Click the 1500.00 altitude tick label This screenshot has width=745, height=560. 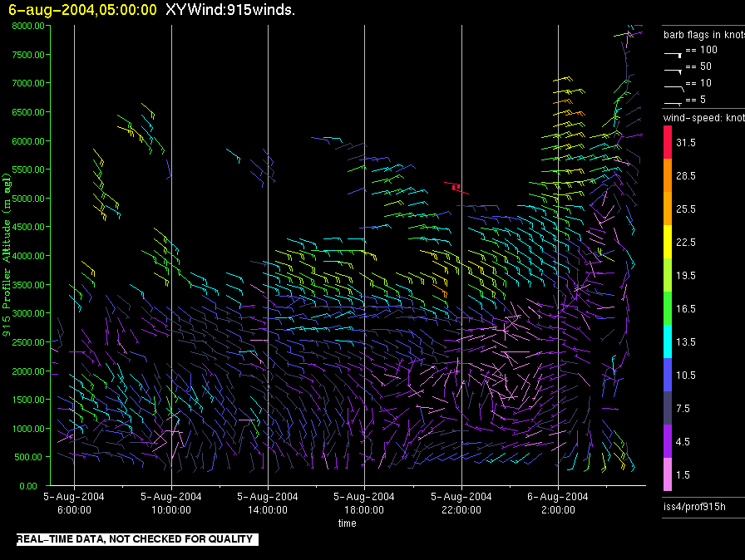[28, 400]
